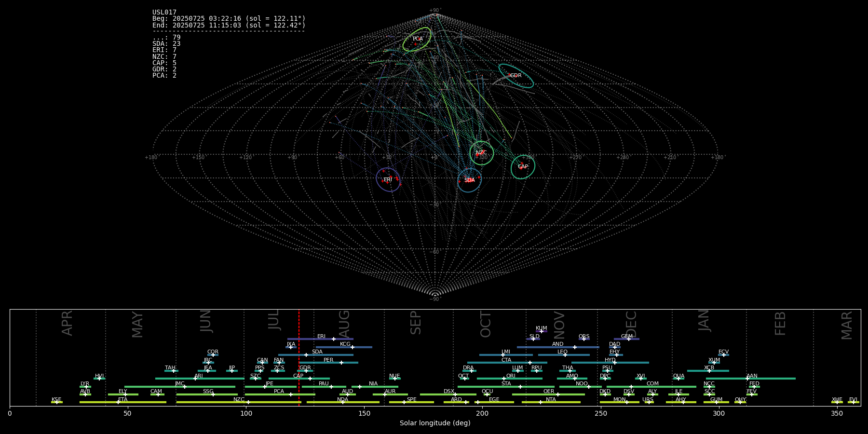The height and width of the screenshot is (434, 868).
Task: Click the 'SDA: 23' count in the legend
Action: pos(166,43)
